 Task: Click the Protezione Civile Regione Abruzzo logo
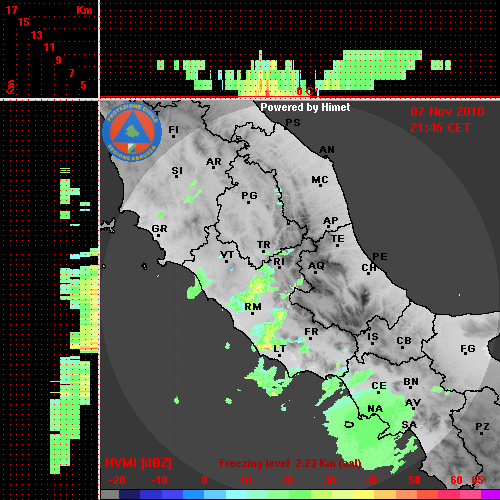[x=132, y=132]
